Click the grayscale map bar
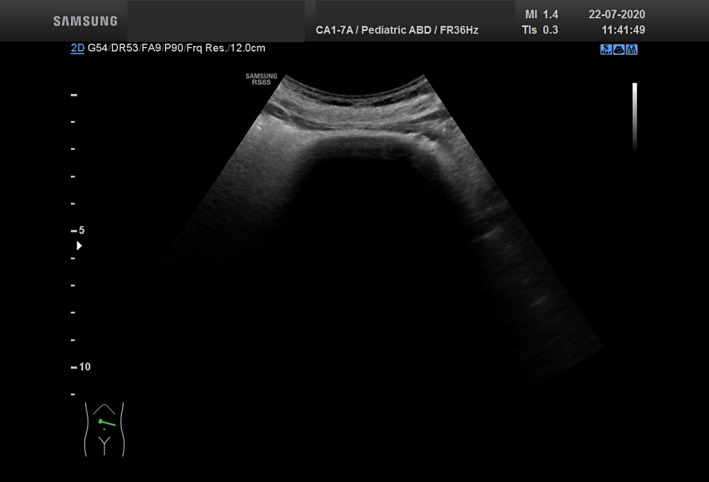Image resolution: width=709 pixels, height=482 pixels. point(634,117)
